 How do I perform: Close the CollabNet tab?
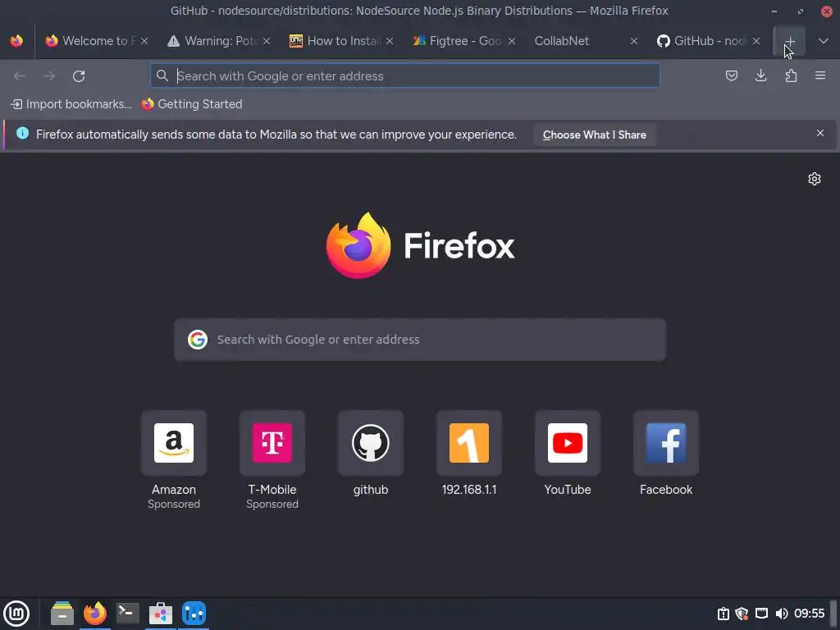634,41
